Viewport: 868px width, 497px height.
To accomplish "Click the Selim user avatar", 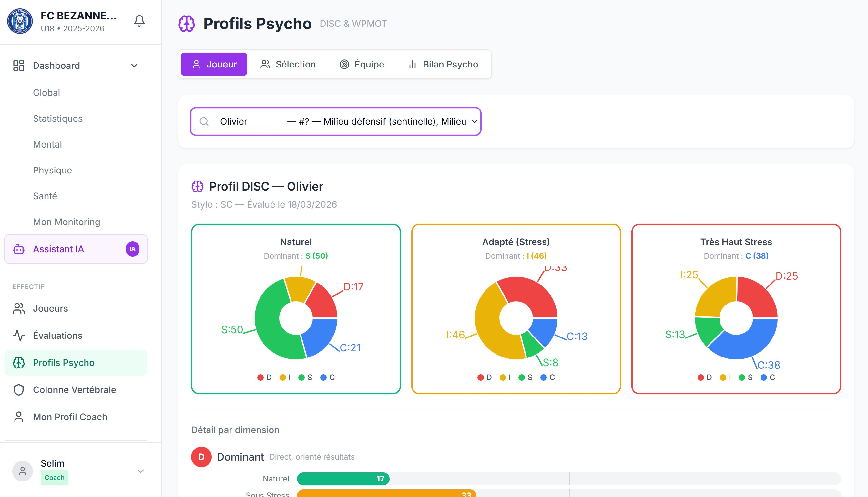I will [23, 471].
